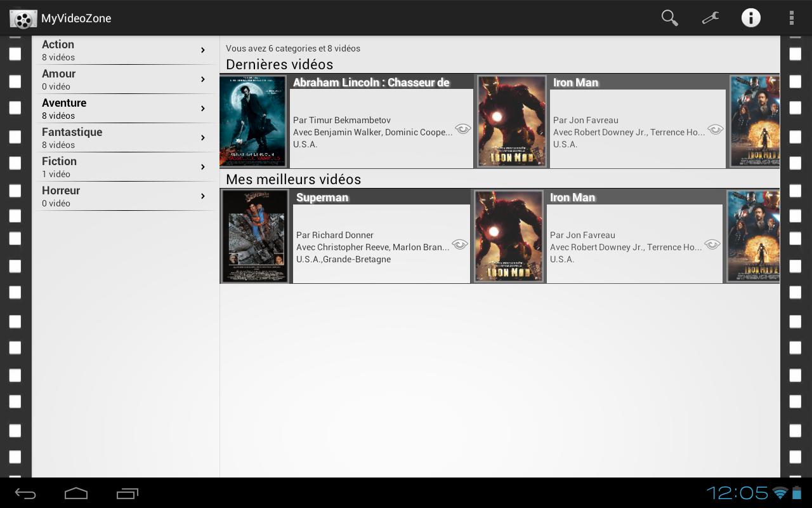Open the Abraham Lincoln : Chasseur de title

(x=371, y=83)
